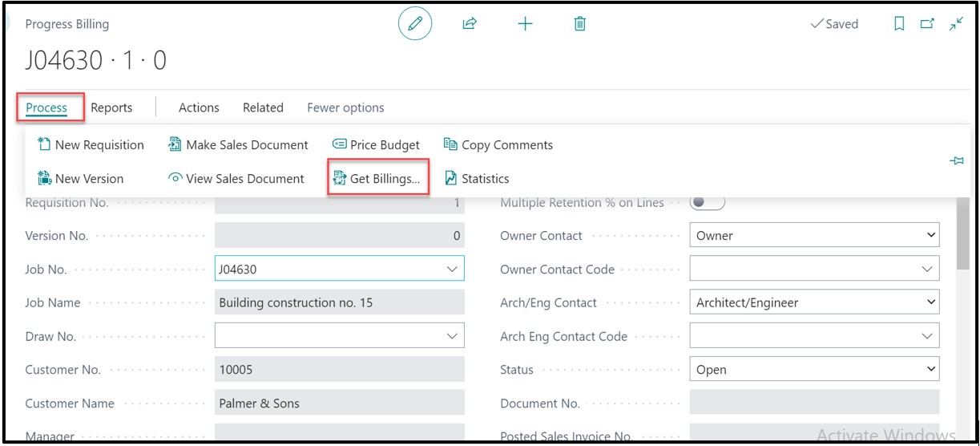Click the trash delete icon
This screenshot has width=980, height=446.
coord(580,24)
